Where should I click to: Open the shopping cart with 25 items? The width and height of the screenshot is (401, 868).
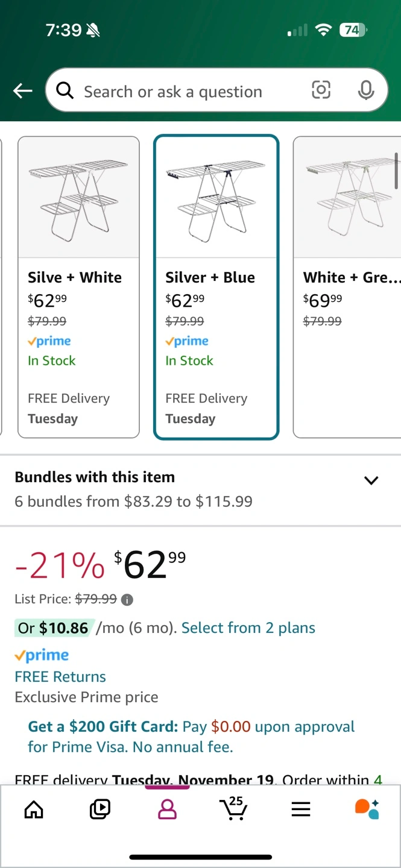pyautogui.click(x=233, y=808)
